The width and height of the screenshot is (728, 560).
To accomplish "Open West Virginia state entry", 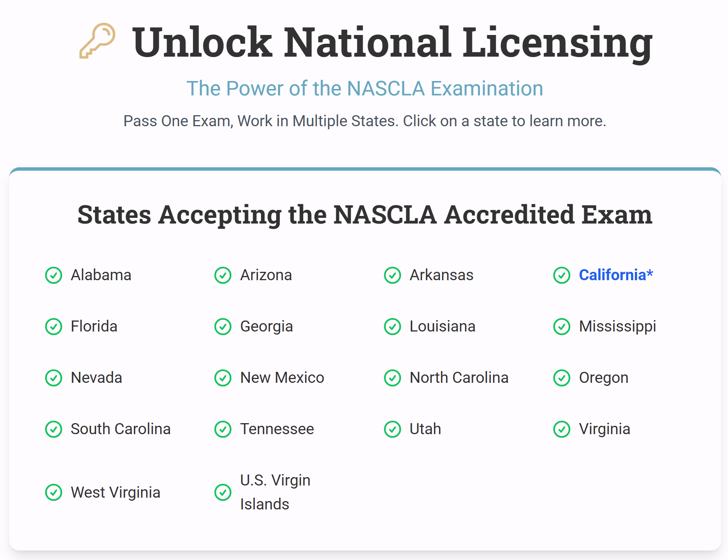I will [115, 492].
